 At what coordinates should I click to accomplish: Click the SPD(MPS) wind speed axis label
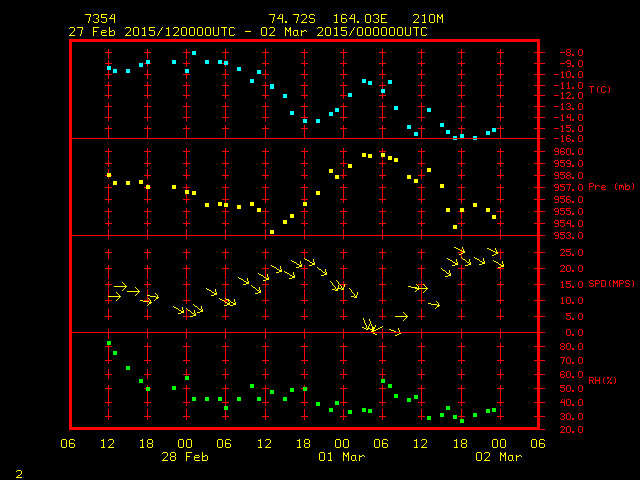click(611, 284)
